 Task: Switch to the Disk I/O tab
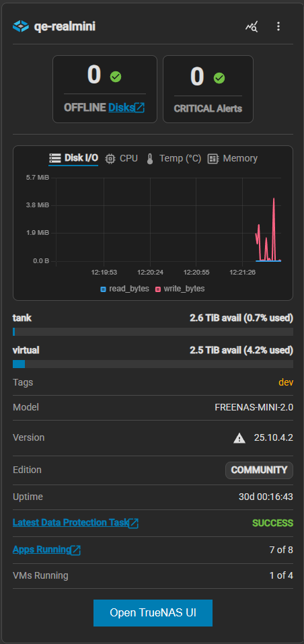tap(73, 159)
